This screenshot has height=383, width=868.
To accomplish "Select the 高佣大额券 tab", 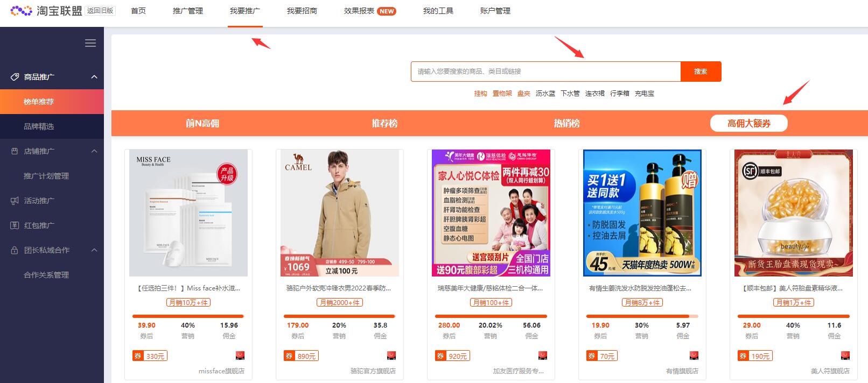I will pos(749,123).
